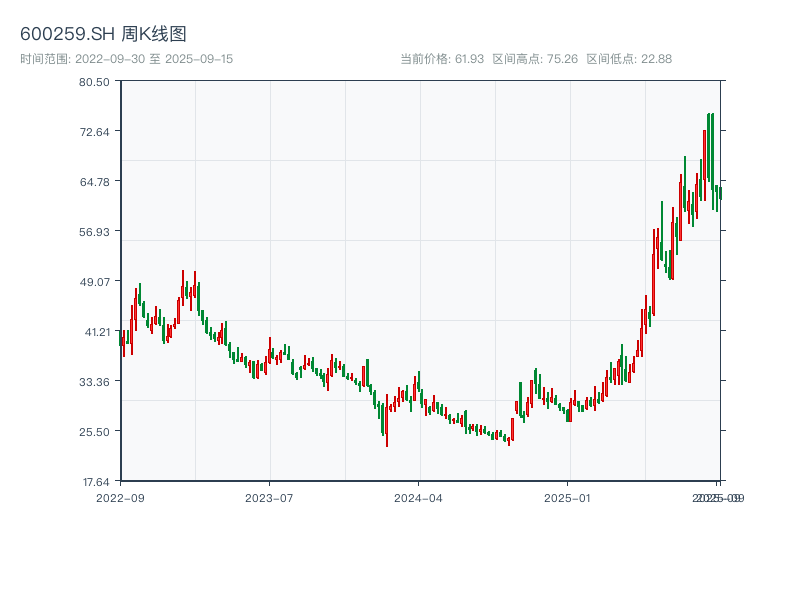Click the chart title 600259.SH 周K线图
The width and height of the screenshot is (800, 600).
tap(103, 34)
